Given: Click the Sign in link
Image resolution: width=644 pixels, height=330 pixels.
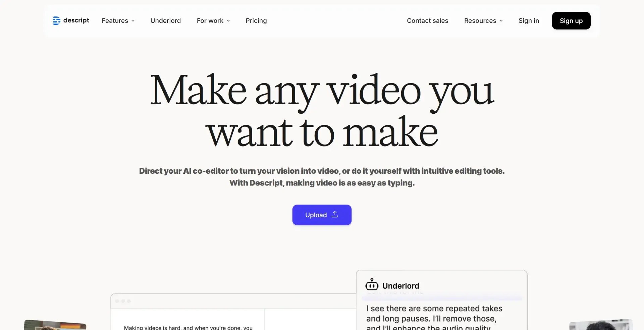Looking at the screenshot, I should point(529,20).
